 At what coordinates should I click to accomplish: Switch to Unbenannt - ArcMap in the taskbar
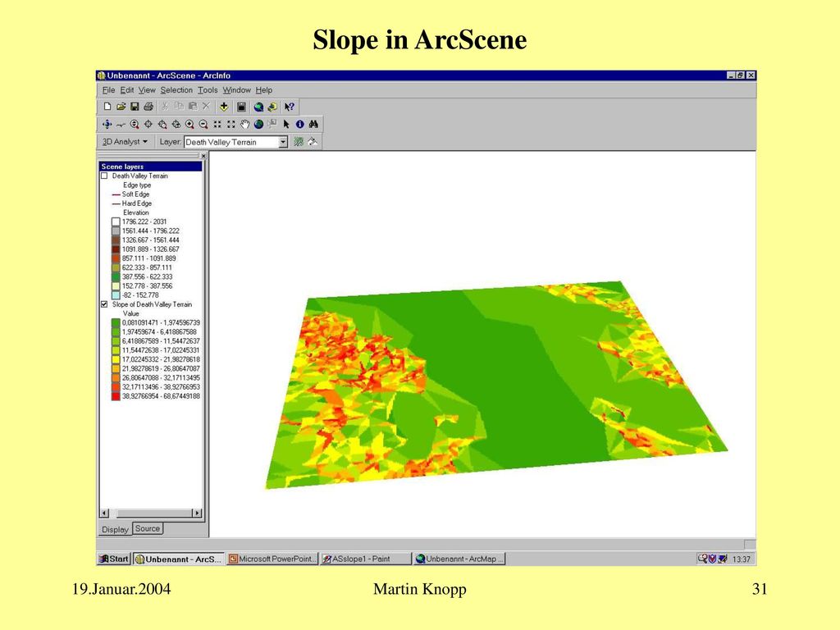pyautogui.click(x=459, y=559)
